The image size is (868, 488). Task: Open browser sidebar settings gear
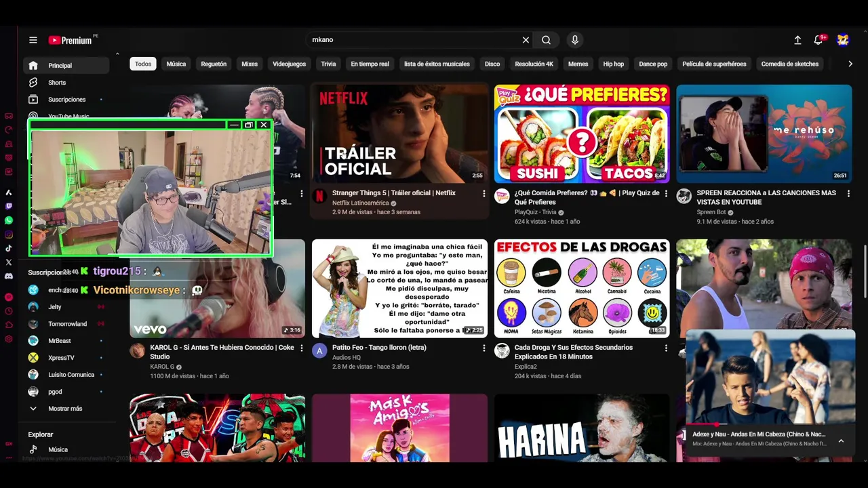(x=9, y=339)
